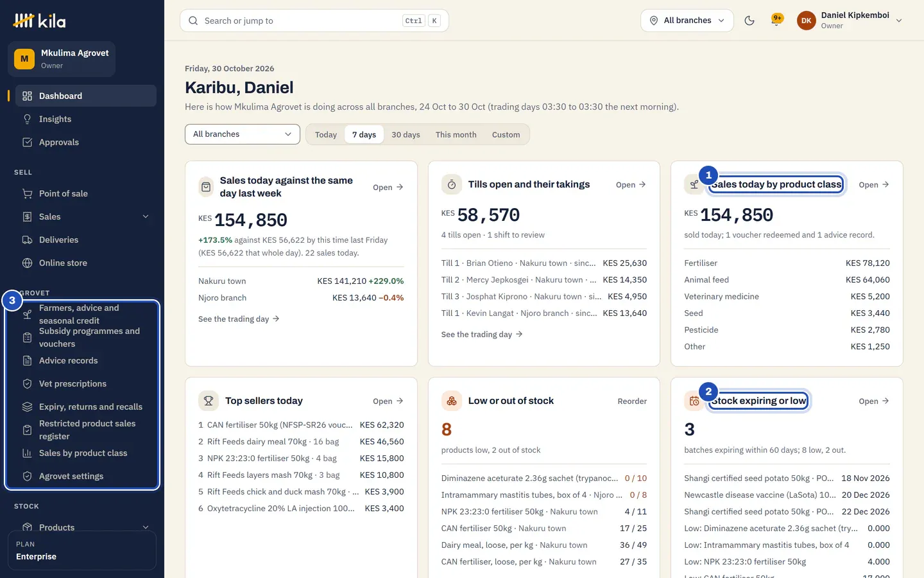
Task: Open the Top sellers today card
Action: click(388, 401)
